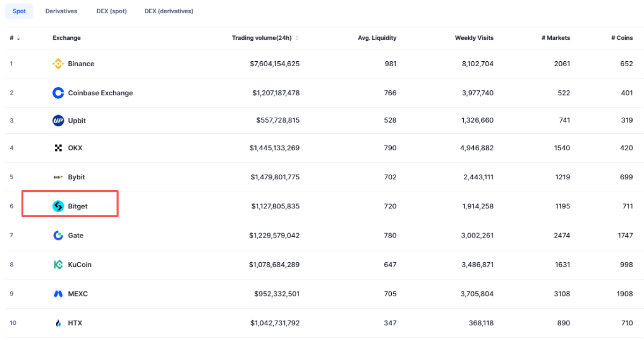This screenshot has width=644, height=340.
Task: Click the # Markets column header
Action: (556, 38)
